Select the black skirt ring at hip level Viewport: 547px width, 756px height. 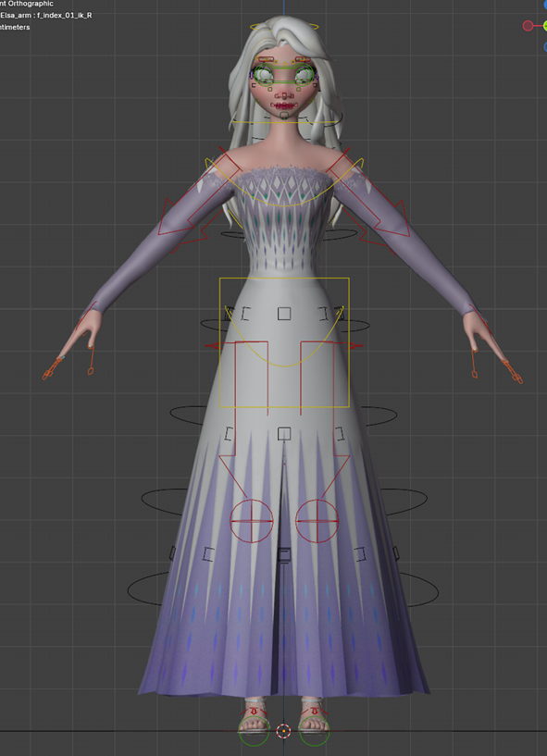click(x=284, y=326)
